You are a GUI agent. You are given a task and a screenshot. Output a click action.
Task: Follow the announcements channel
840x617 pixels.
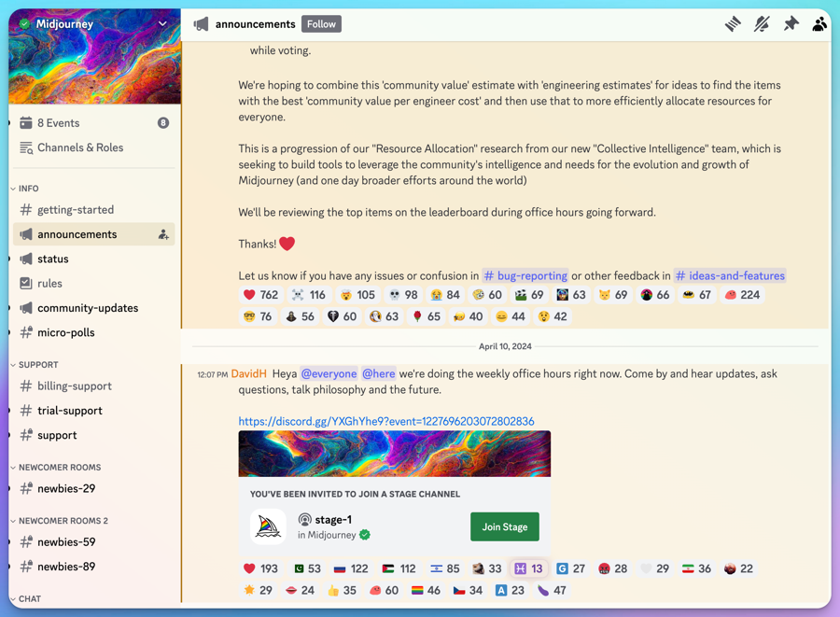click(x=321, y=24)
